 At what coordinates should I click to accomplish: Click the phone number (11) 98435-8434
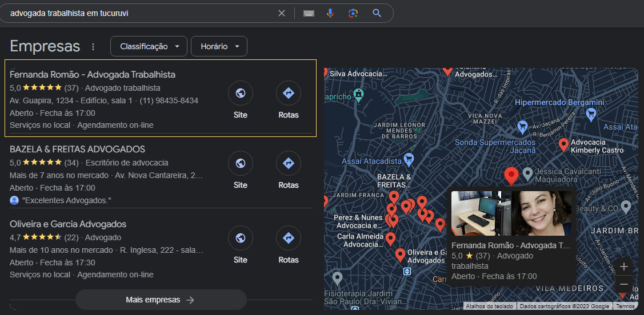169,100
